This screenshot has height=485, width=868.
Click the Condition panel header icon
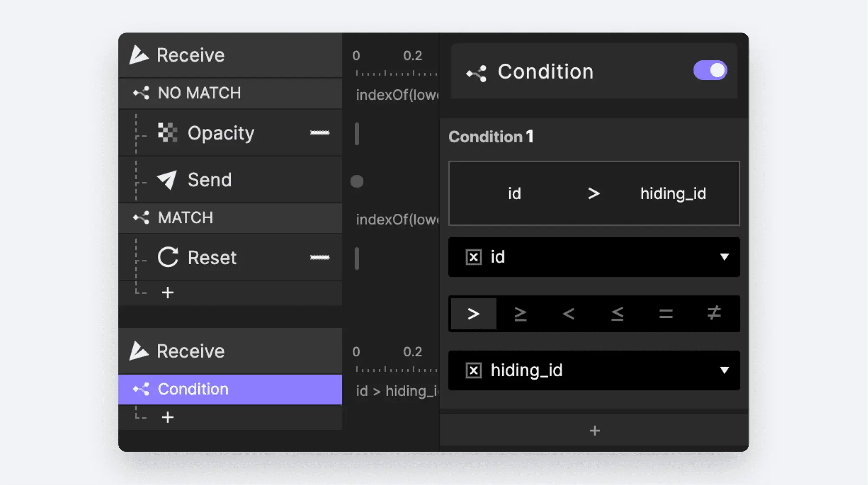click(x=476, y=73)
